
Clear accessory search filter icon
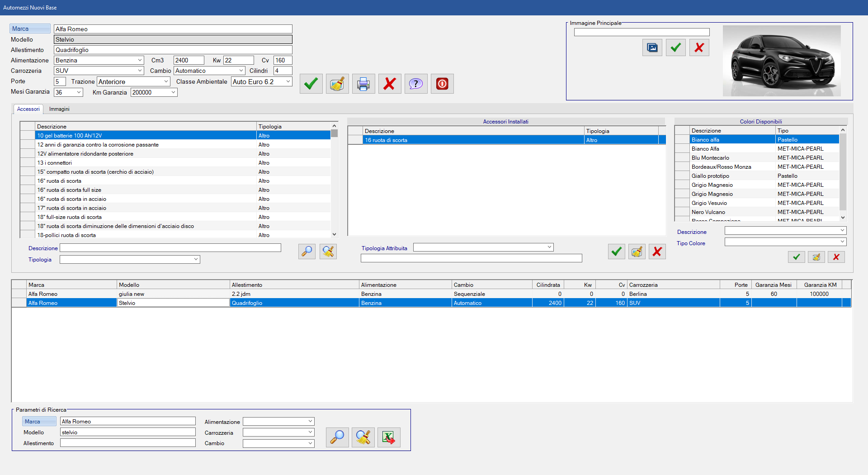pos(328,251)
